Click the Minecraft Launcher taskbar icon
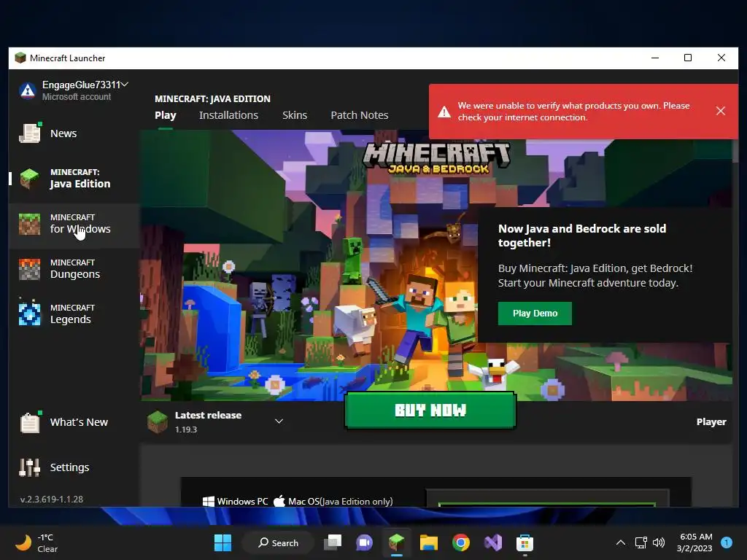The image size is (747, 560). [396, 542]
